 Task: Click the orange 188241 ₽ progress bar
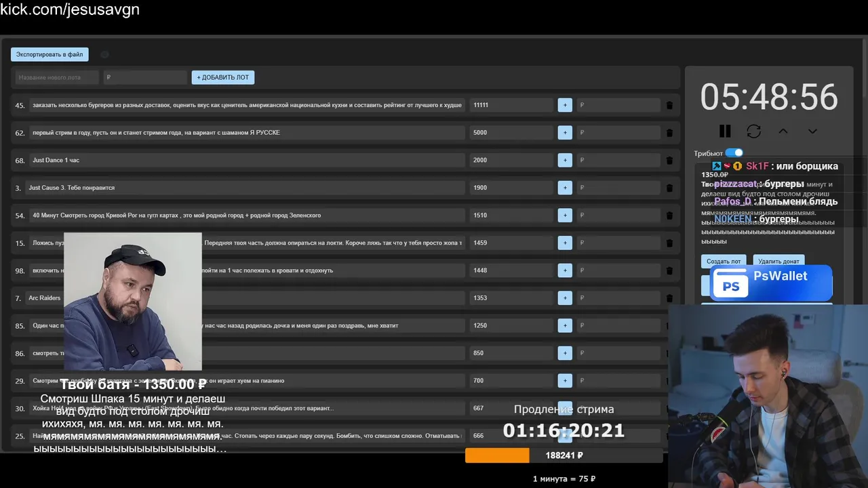(x=564, y=455)
